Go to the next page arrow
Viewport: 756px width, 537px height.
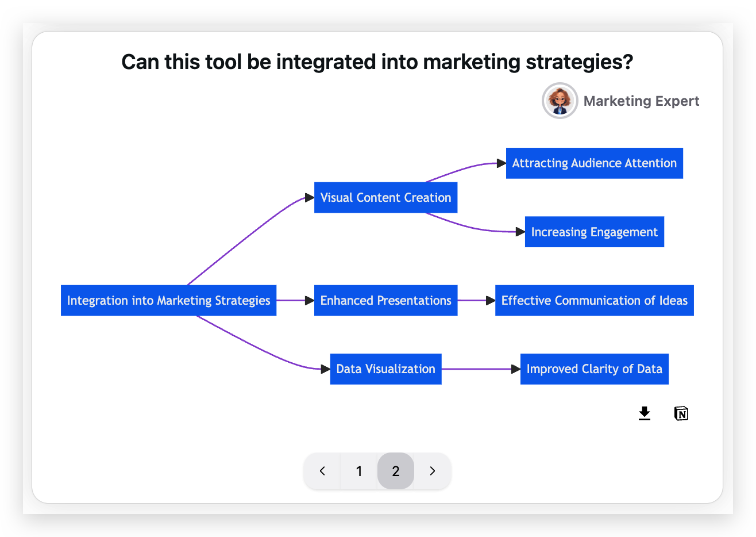tap(433, 471)
